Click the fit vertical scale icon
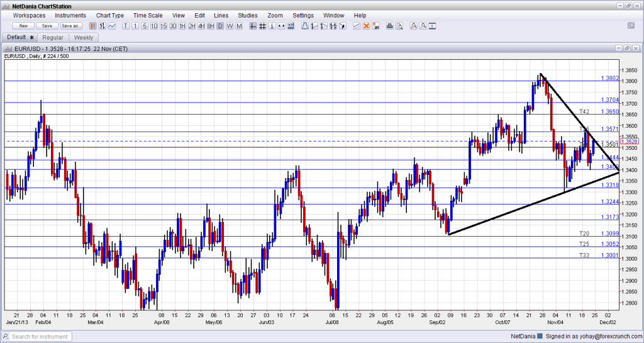 click(432, 26)
